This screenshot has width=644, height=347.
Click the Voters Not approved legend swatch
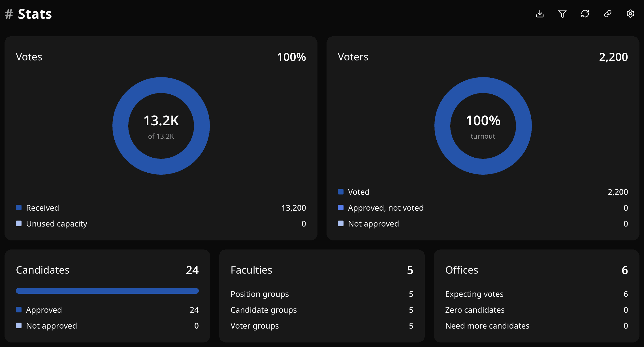[341, 223]
